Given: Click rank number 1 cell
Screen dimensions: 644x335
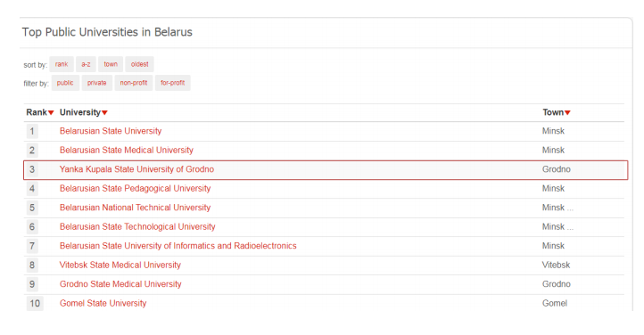Looking at the screenshot, I should [x=32, y=131].
